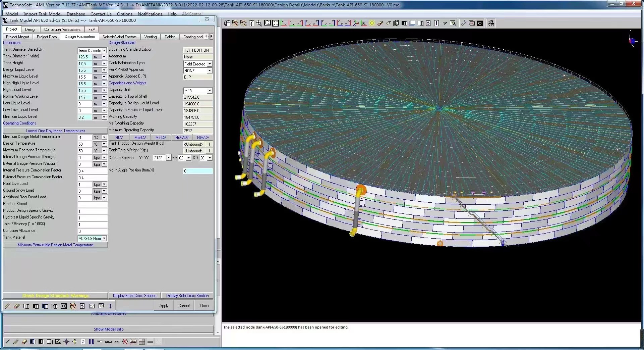Image resolution: width=644 pixels, height=350 pixels.
Task: Click Display Front Cross Section button
Action: click(134, 296)
